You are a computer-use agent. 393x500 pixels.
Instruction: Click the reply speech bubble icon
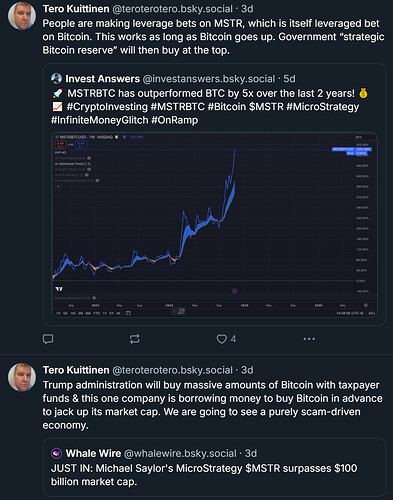coord(48,339)
